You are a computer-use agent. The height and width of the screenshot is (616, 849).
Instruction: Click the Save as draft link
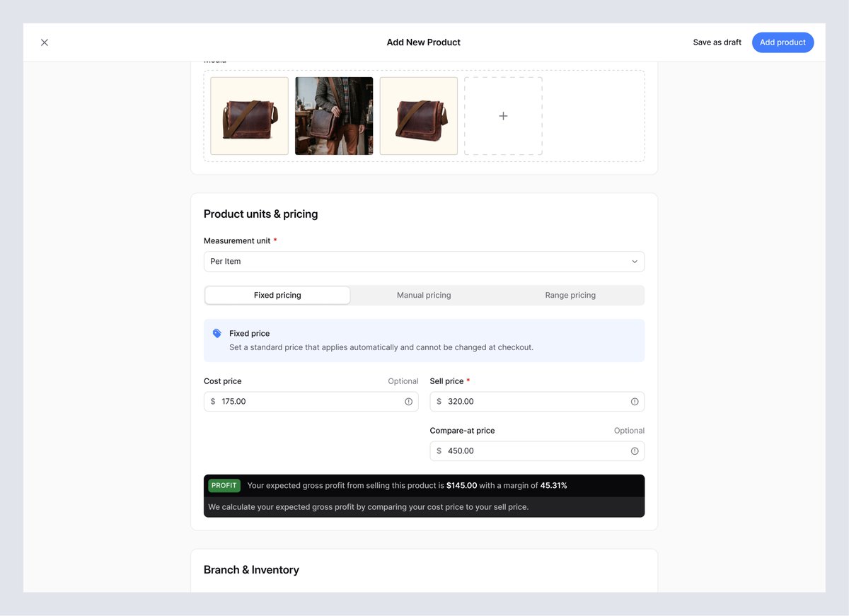click(717, 42)
